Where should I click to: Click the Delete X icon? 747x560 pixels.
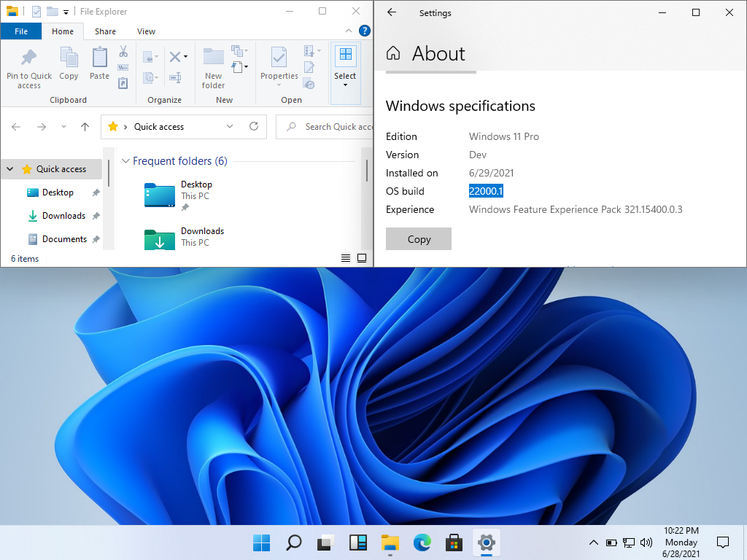click(x=175, y=57)
